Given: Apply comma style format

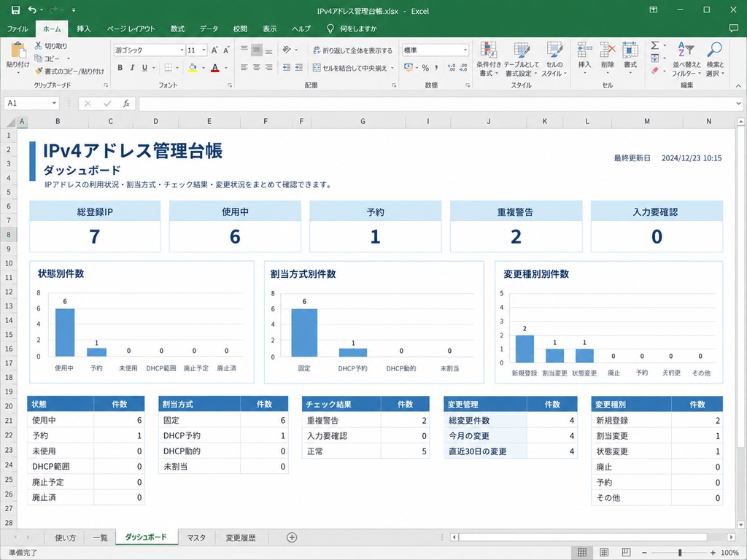Looking at the screenshot, I should 436,68.
